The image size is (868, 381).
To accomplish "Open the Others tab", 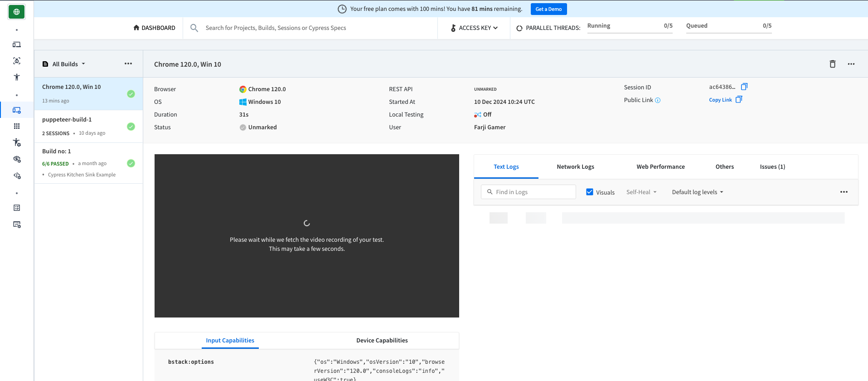I will (x=724, y=166).
